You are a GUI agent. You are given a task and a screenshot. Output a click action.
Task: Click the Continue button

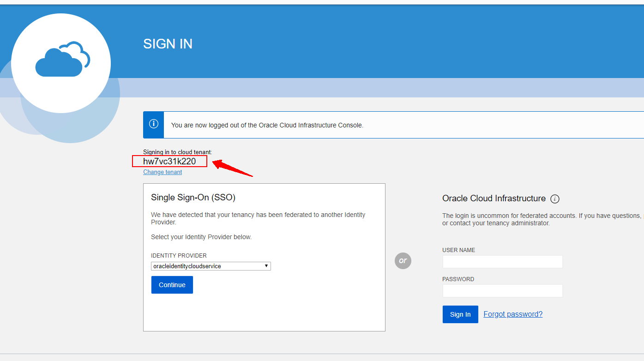[172, 285]
